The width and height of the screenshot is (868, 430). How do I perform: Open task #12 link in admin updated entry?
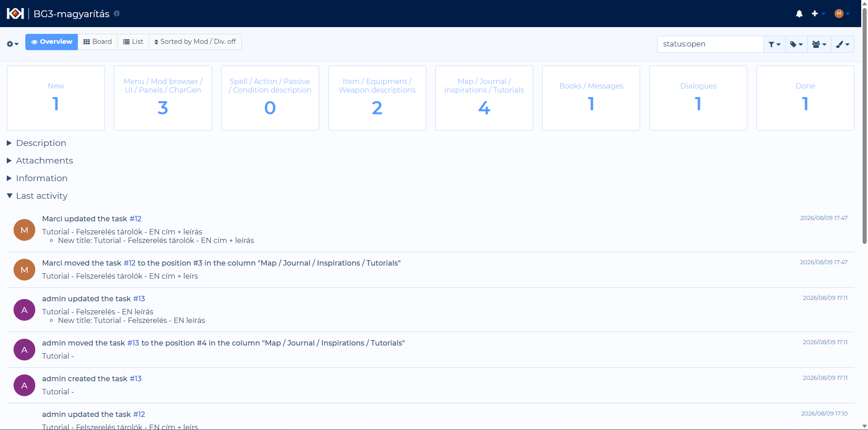pyautogui.click(x=139, y=414)
